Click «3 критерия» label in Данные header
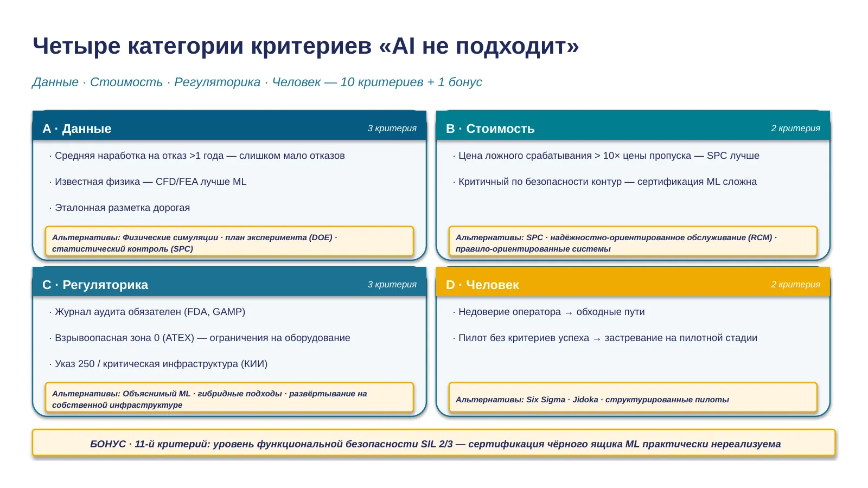Viewport: 868px width, 488px height. (392, 129)
